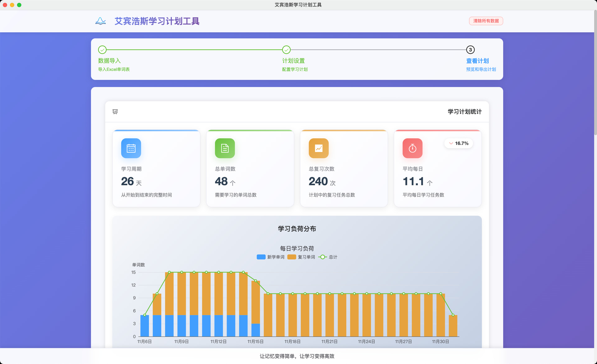Click the 清除所有数据 button
Screen dimensions: 597x364
(486, 21)
